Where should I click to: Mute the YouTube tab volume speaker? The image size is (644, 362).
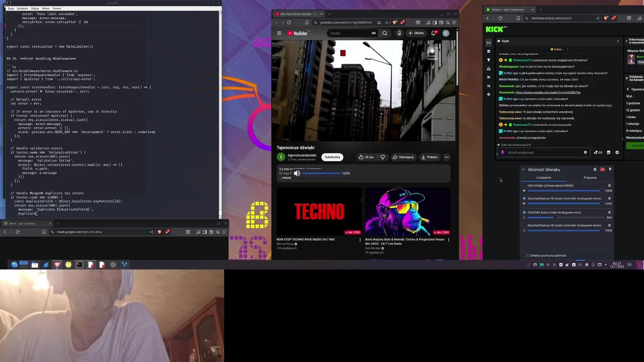click(x=297, y=173)
